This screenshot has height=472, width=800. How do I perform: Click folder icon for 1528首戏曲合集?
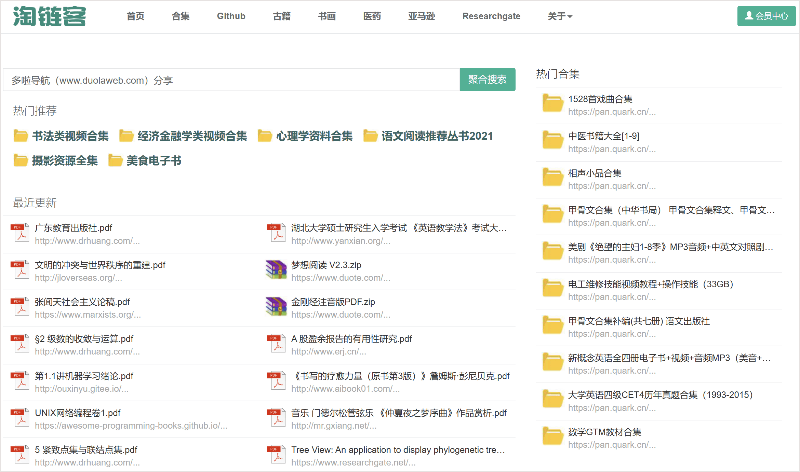[553, 104]
